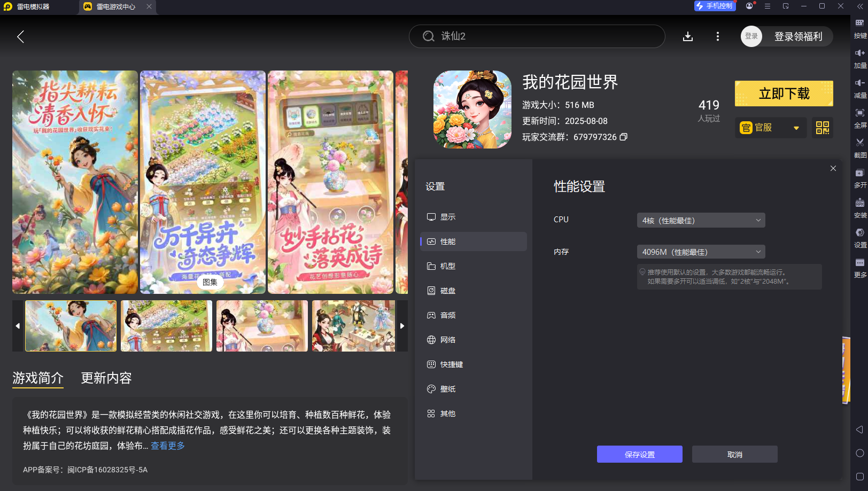The image size is (868, 491).
Task: Tap the Android home circle button
Action: coord(859,453)
